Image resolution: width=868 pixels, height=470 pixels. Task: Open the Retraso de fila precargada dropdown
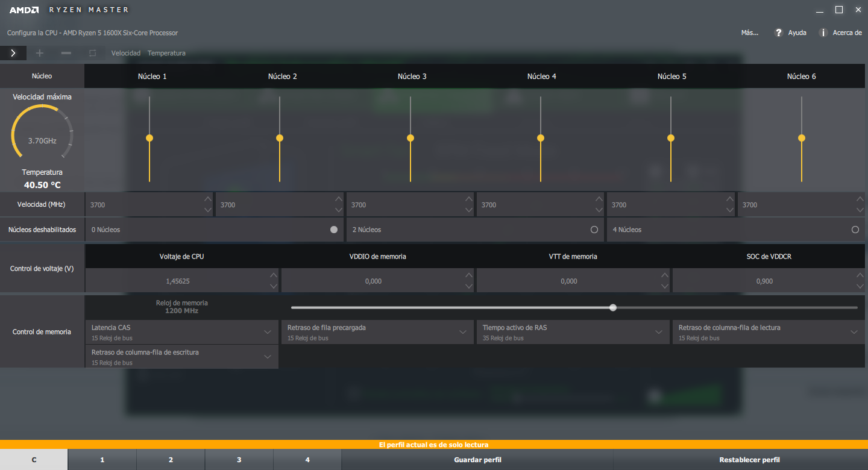point(377,332)
